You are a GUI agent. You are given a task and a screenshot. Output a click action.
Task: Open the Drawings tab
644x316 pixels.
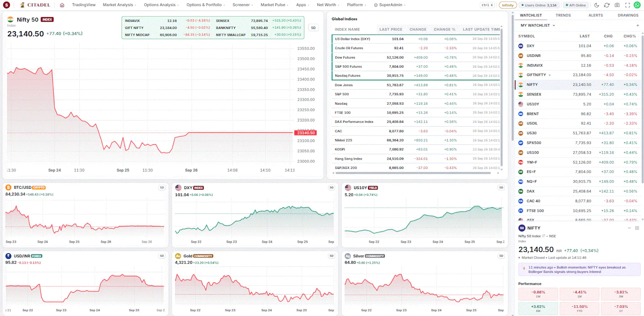628,15
